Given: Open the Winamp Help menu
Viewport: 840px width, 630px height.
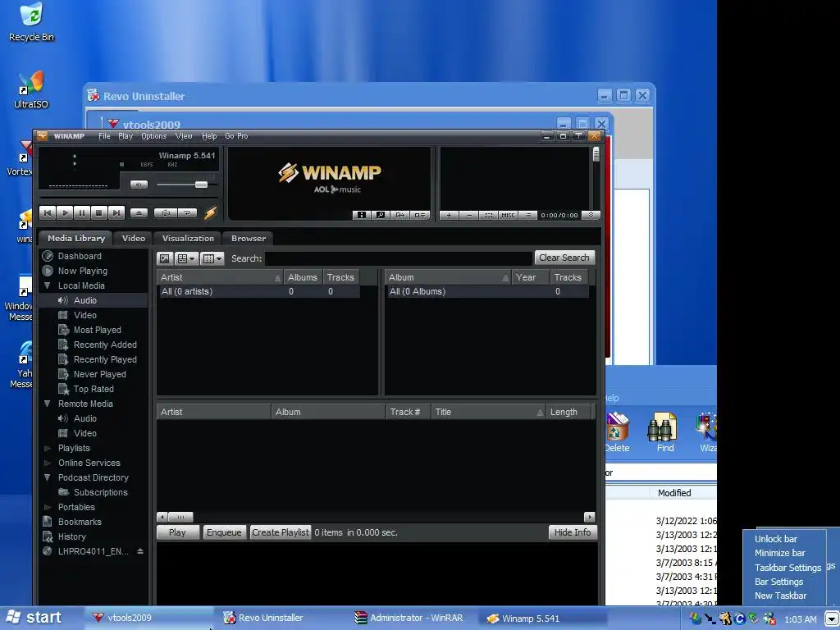Looking at the screenshot, I should click(209, 136).
